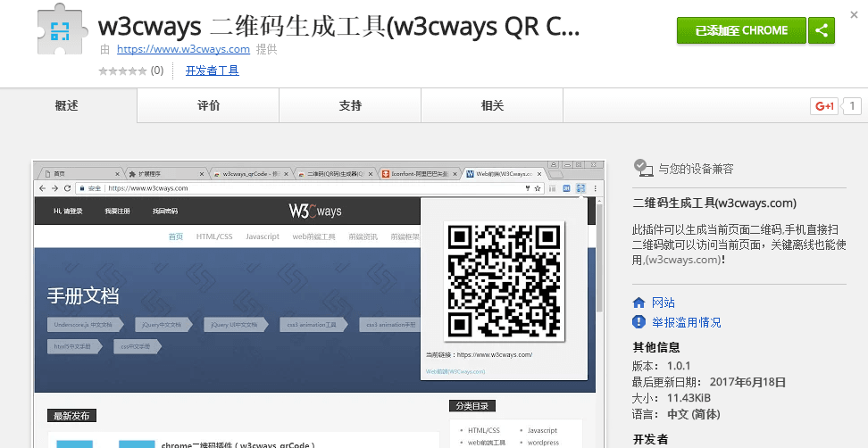Click the bookmark star in the screenshot address bar
The image size is (868, 448).
(x=537, y=188)
